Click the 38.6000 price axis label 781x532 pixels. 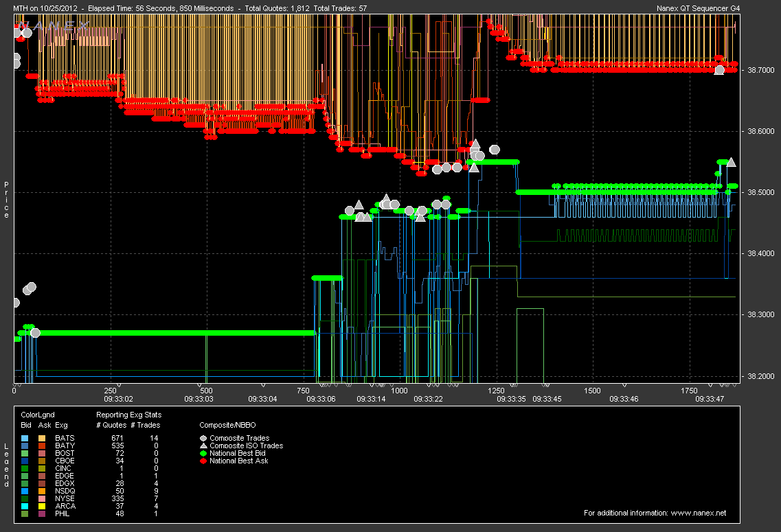pos(761,131)
